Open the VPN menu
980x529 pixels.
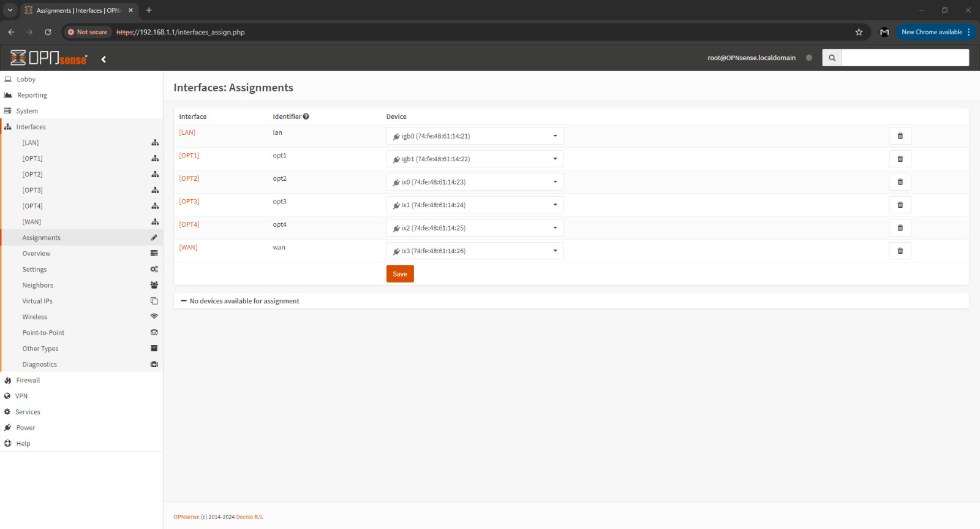81,396
